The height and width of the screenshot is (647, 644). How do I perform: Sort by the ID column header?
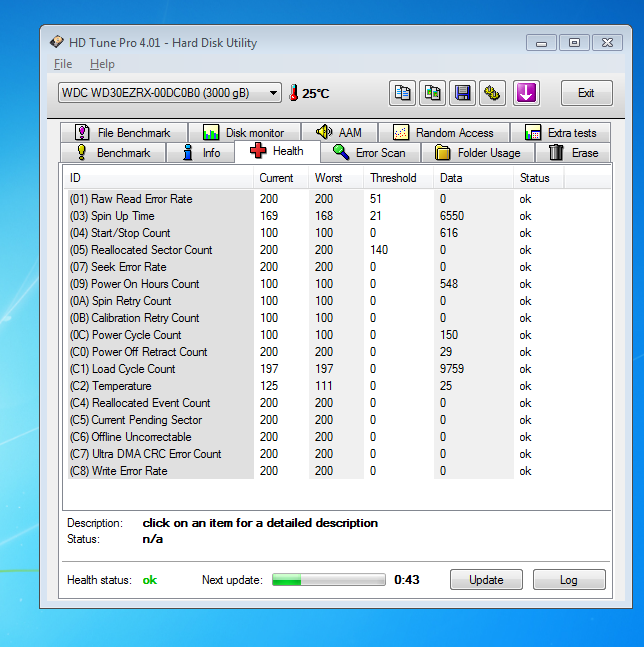click(159, 178)
